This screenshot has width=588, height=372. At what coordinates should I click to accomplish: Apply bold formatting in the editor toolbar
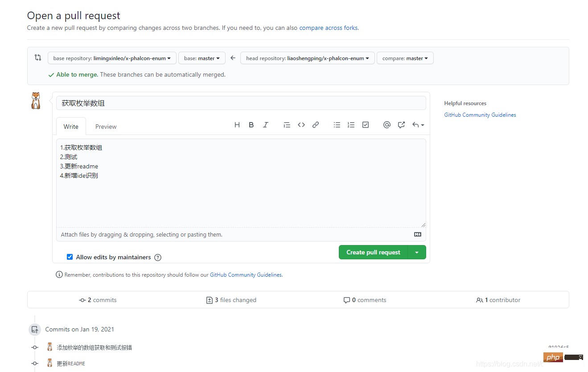pyautogui.click(x=251, y=125)
